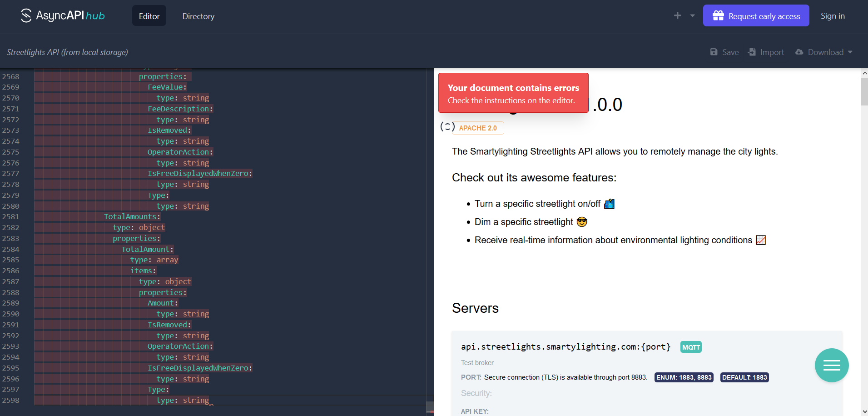This screenshot has width=868, height=416.
Task: Click the plus icon in header
Action: 677,15
